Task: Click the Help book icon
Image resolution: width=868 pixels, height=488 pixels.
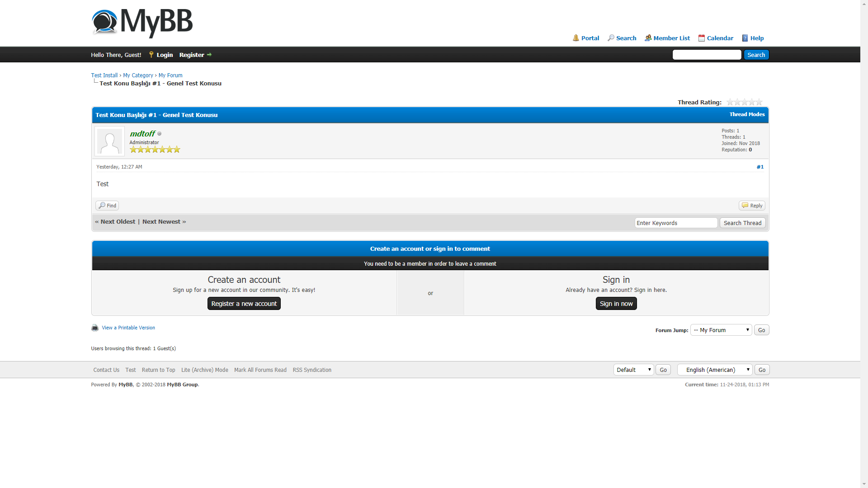Action: click(745, 38)
